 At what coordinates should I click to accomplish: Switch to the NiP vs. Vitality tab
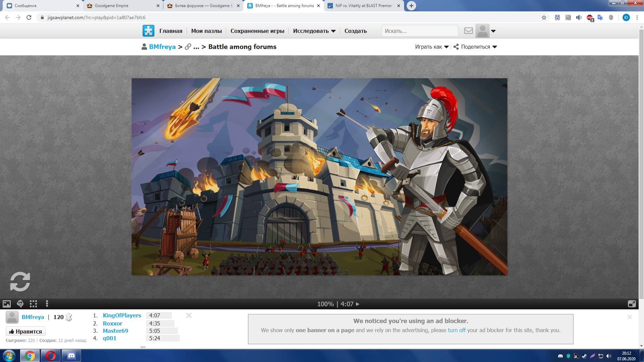(364, 6)
